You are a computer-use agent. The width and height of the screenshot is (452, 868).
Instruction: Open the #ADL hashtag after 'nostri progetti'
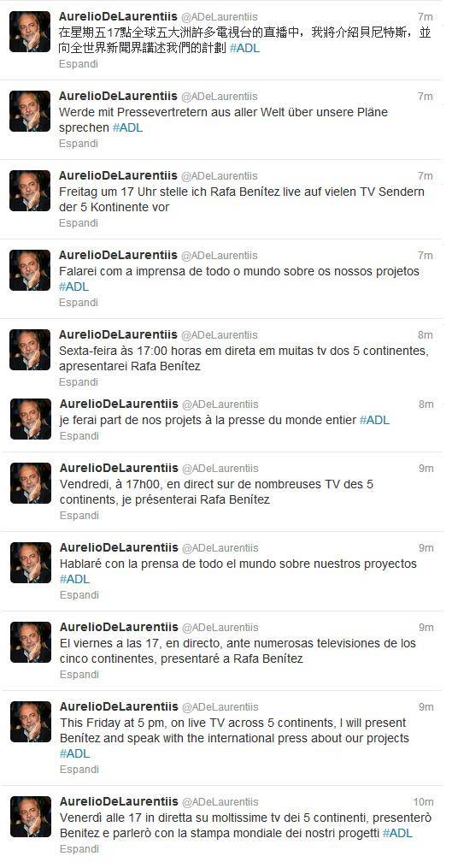point(398,833)
